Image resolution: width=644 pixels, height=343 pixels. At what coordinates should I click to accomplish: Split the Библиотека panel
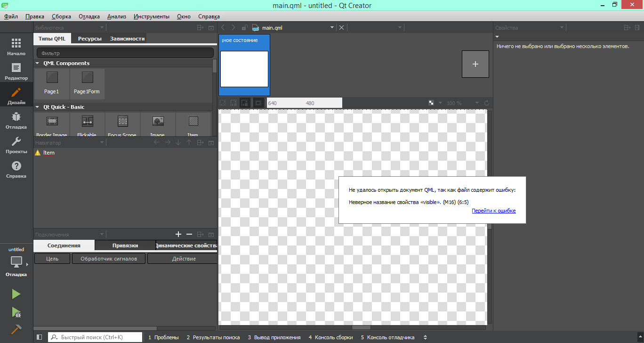click(200, 28)
